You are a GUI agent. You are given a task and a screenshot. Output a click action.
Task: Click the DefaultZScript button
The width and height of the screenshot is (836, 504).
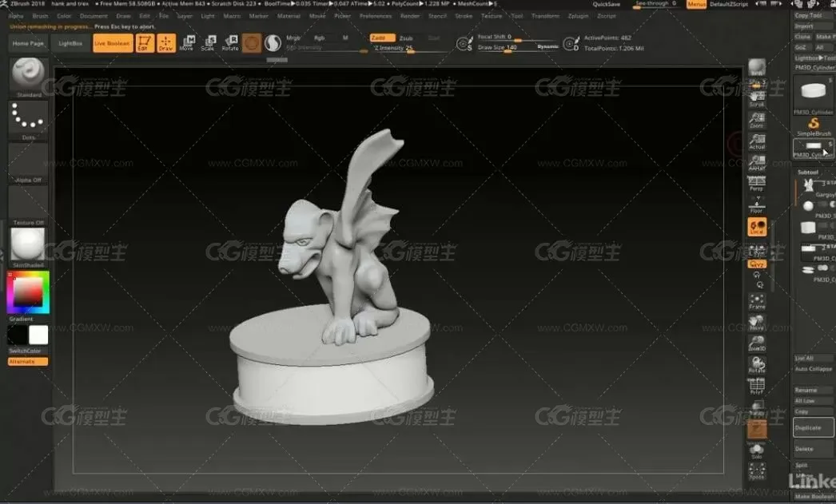(729, 4)
